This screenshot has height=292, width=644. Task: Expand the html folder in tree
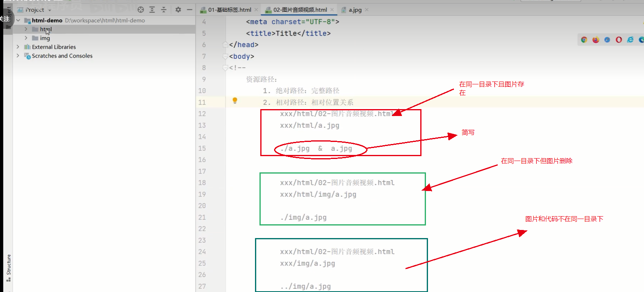pyautogui.click(x=26, y=29)
